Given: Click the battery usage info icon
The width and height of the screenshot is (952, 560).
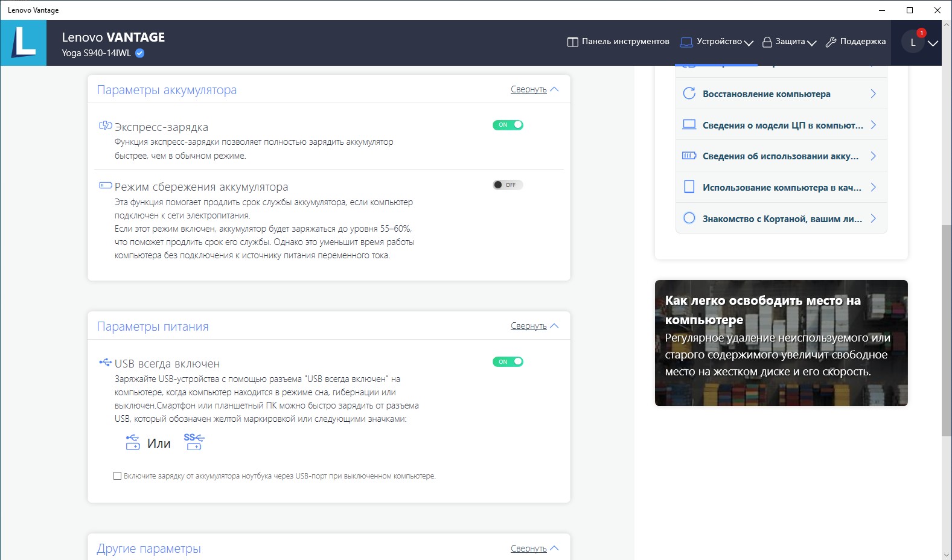Looking at the screenshot, I should pos(689,156).
